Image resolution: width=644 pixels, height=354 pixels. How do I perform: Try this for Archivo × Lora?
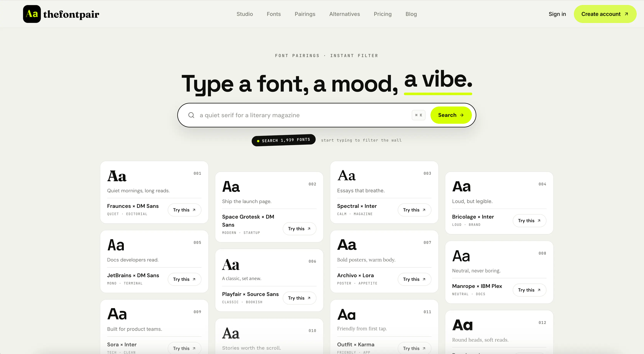(414, 279)
